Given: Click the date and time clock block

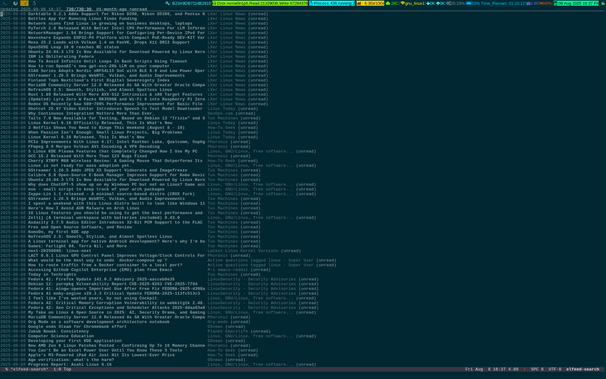Looking at the screenshot, I should [576, 3].
